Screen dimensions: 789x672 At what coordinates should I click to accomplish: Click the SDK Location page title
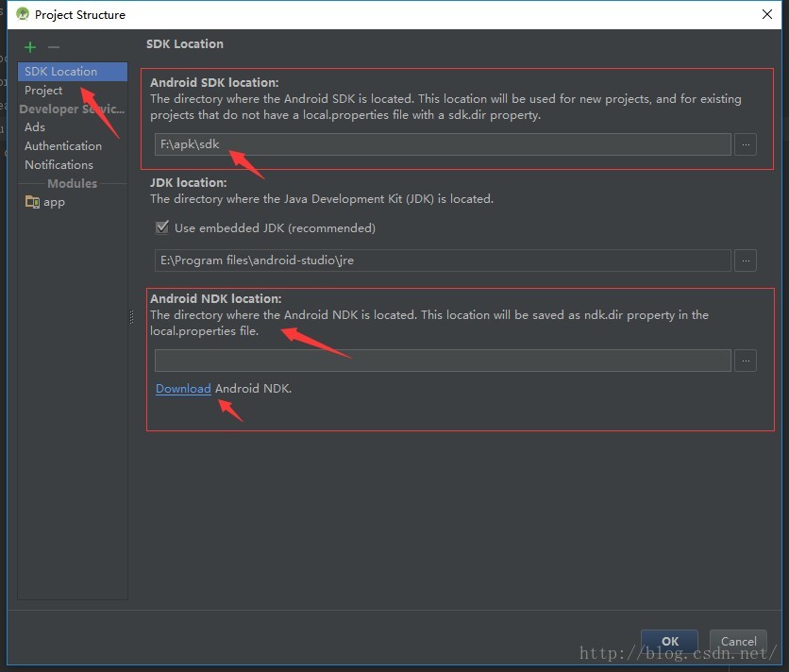click(x=185, y=43)
